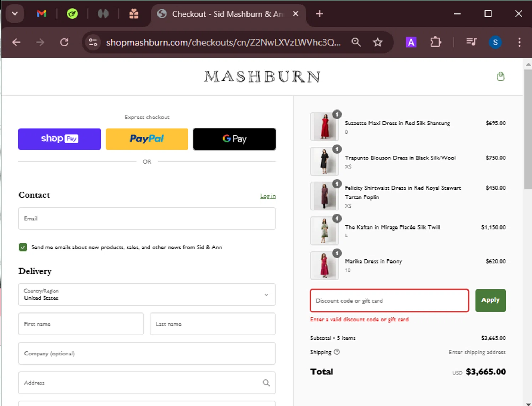Click the Express checkout label
This screenshot has width=532, height=406.
[x=147, y=117]
